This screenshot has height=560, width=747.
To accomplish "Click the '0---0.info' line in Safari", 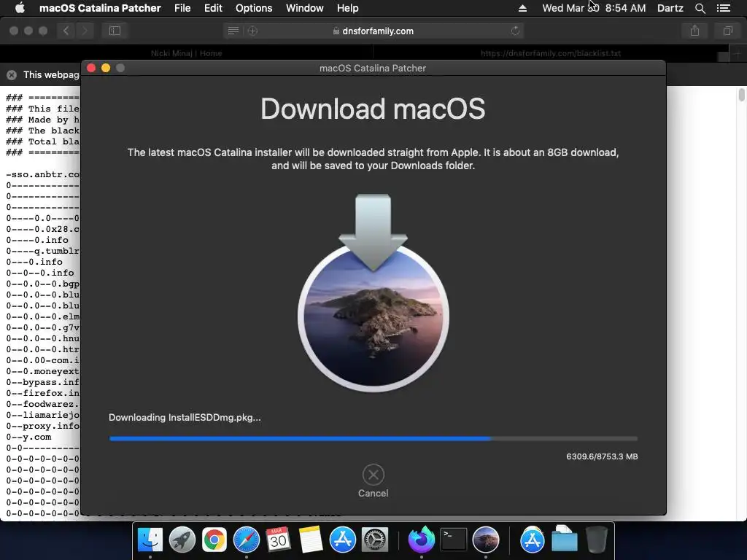I will (34, 262).
